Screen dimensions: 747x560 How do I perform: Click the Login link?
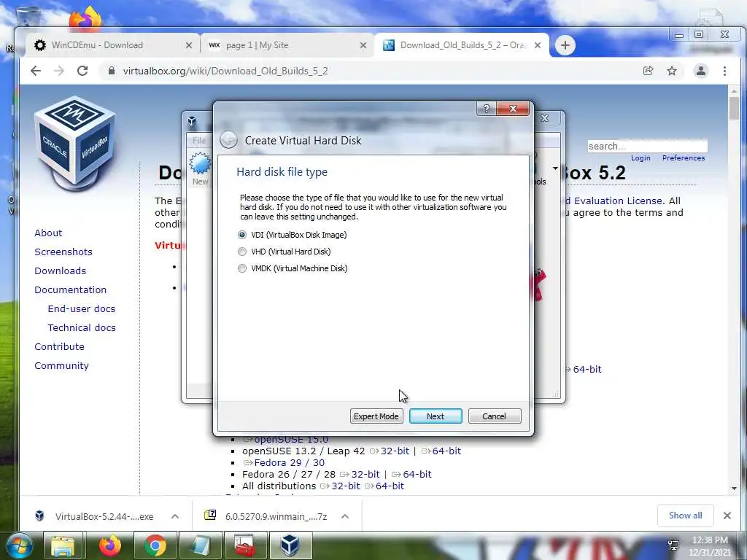640,158
